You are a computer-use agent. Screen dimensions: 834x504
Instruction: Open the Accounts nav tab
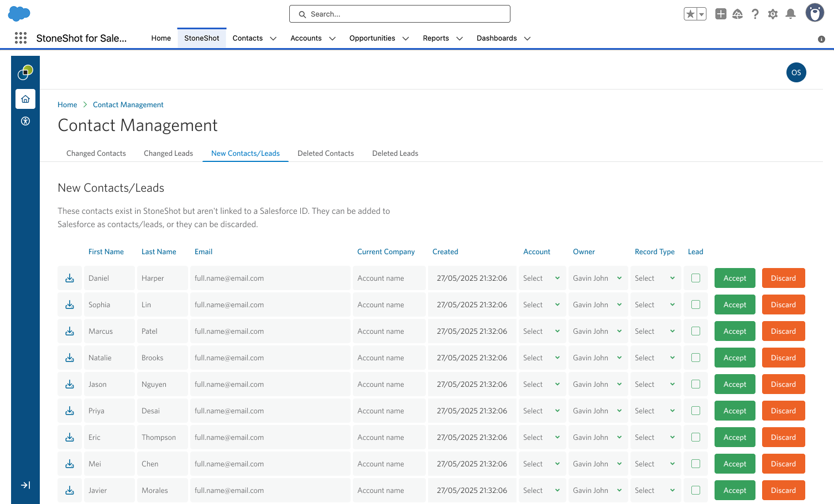(x=306, y=38)
